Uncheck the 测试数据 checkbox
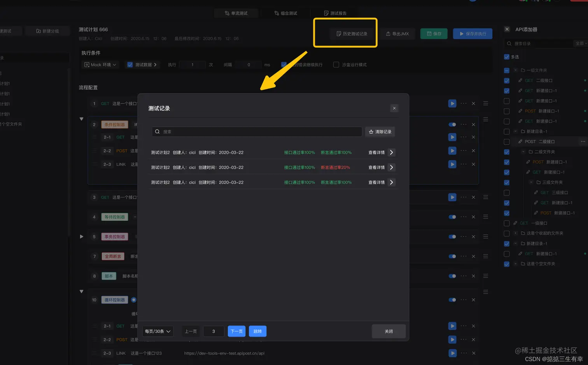Screen dimensions: 588x365 point(130,65)
